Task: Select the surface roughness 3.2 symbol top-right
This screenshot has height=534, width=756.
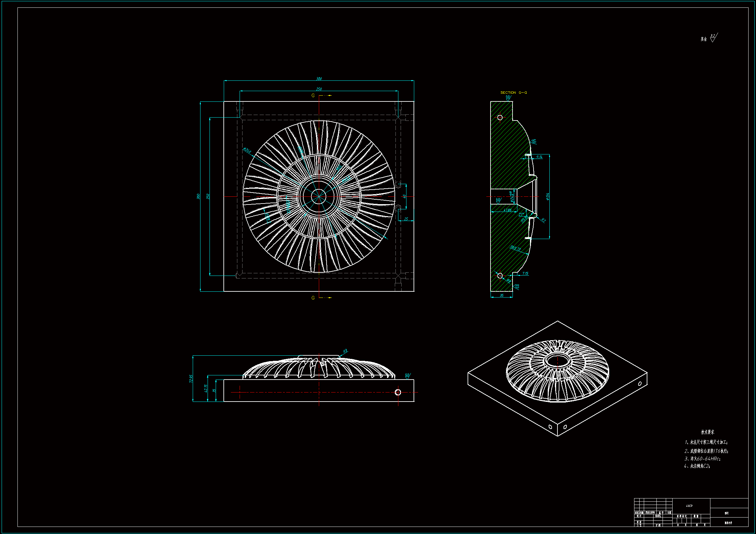Action: click(x=713, y=38)
